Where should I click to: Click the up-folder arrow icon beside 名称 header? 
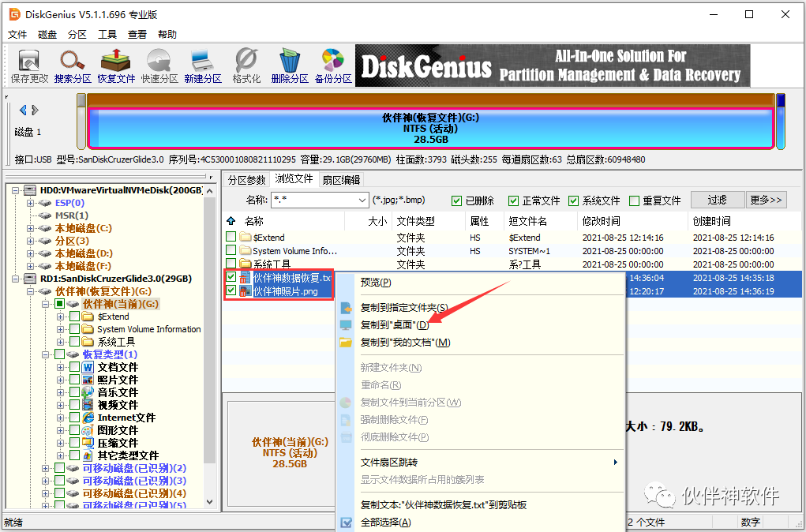231,221
